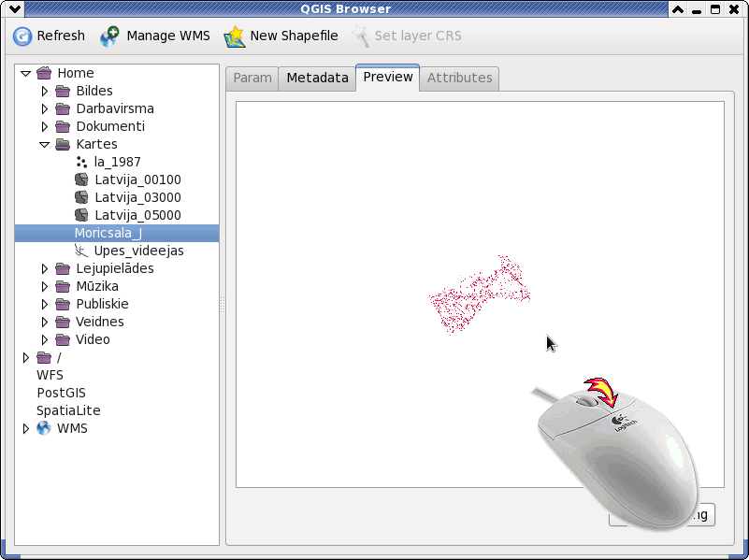
Task: Select Latvija_00100 layer name
Action: [x=137, y=180]
